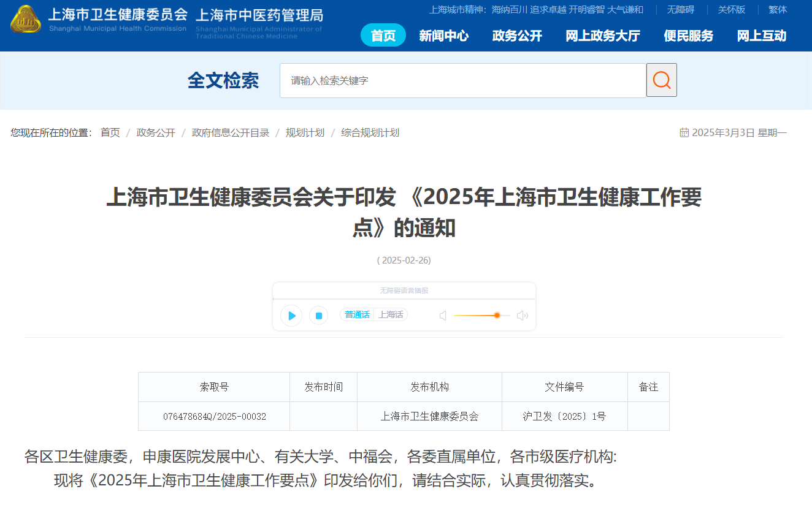Viewport: 812px width, 505px height.
Task: Mute audio with the low-volume speaker icon
Action: 443,316
